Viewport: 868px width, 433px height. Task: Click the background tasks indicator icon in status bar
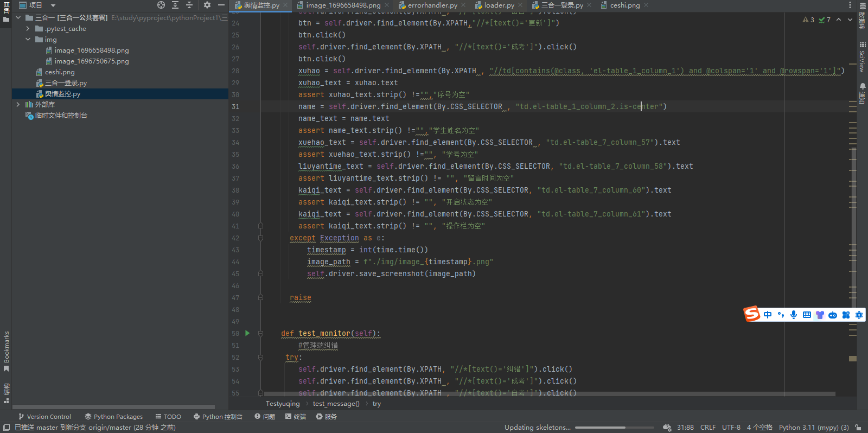[x=667, y=428]
